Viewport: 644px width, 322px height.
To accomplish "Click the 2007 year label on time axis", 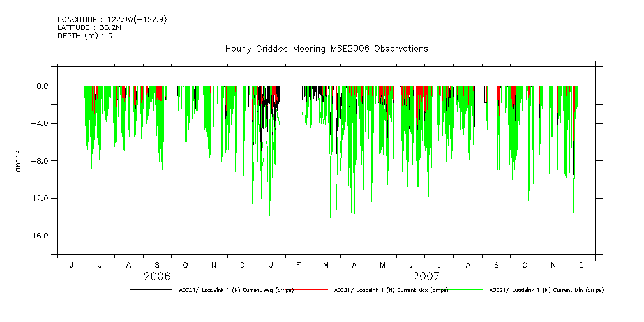I will pyautogui.click(x=426, y=277).
